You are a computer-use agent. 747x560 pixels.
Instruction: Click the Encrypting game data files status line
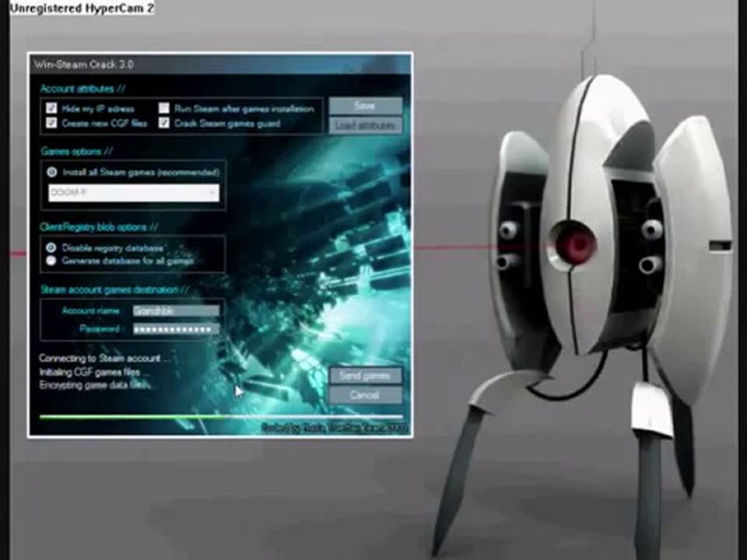95,385
